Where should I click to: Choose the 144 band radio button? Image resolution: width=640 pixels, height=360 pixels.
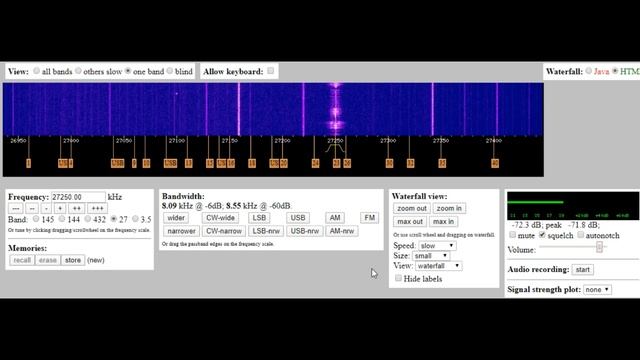[62, 219]
